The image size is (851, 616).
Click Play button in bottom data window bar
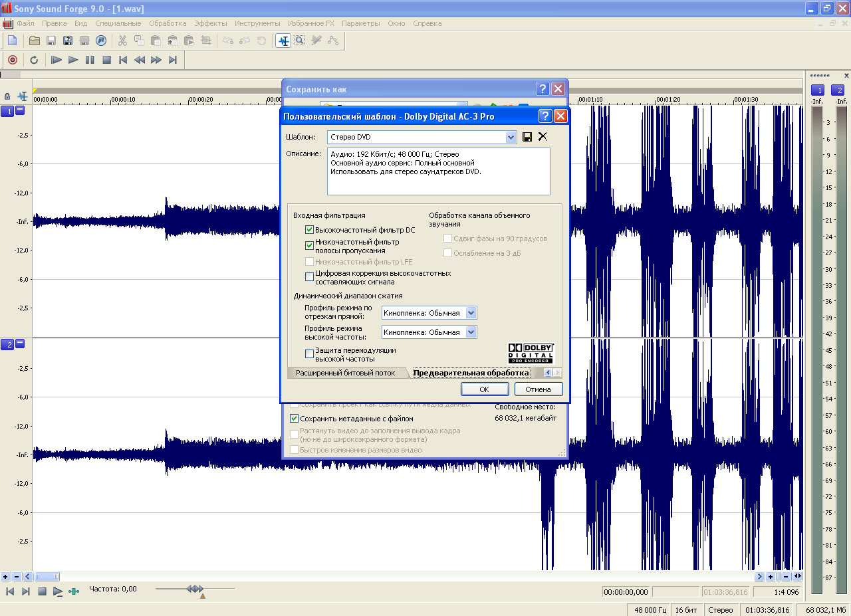coord(58,591)
